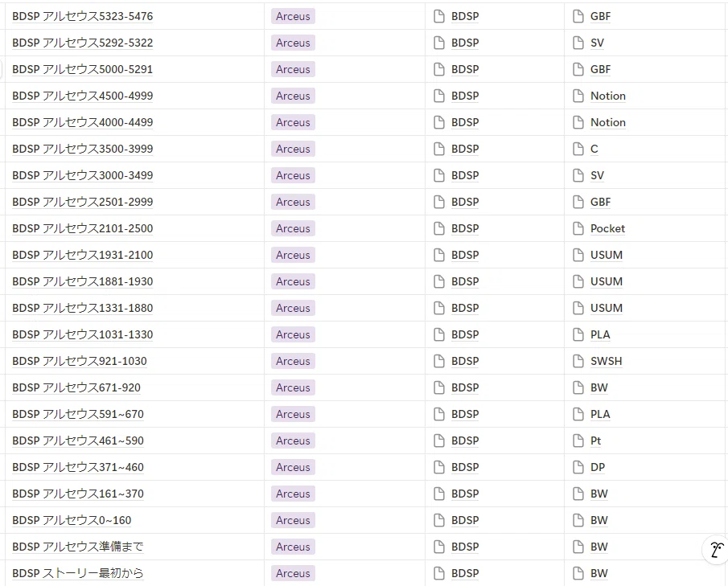Open the SV page in row 5292-5322
728x586 pixels.
[x=597, y=43]
